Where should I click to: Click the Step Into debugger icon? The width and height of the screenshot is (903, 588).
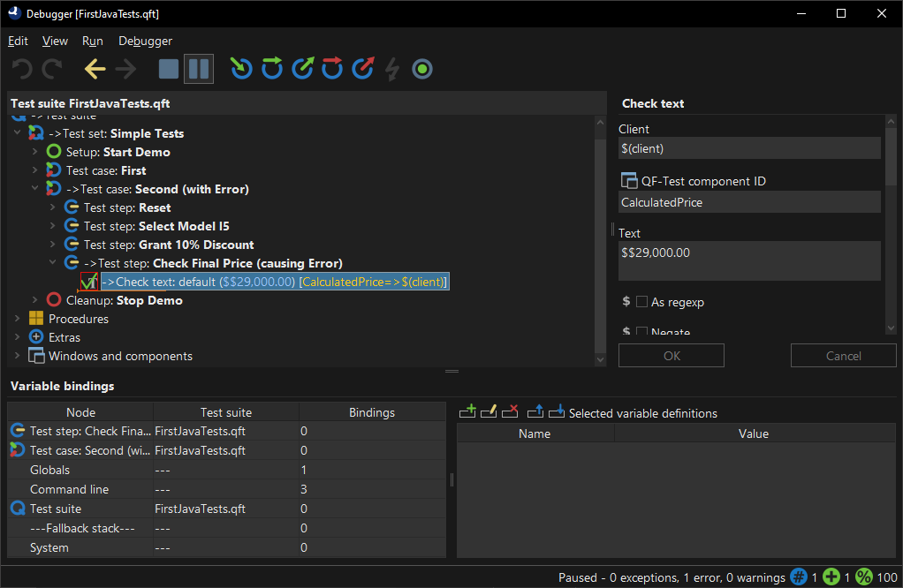pyautogui.click(x=241, y=68)
